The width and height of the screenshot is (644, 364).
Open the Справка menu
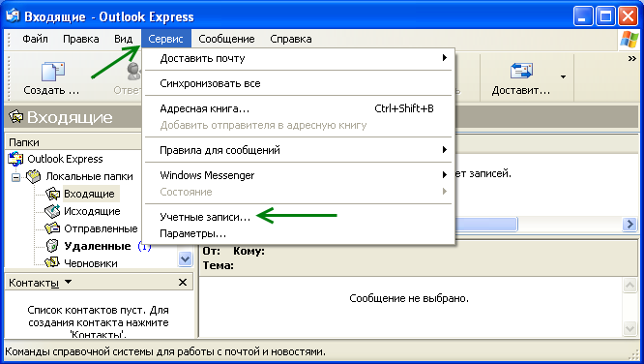pyautogui.click(x=291, y=39)
